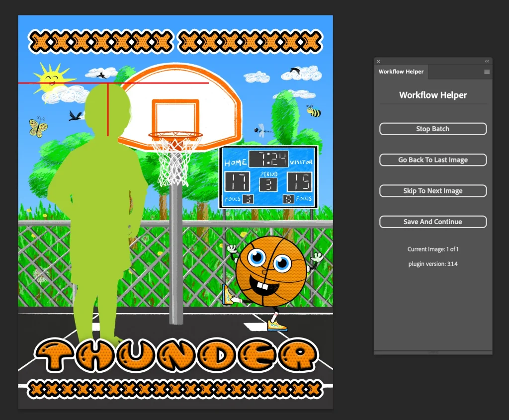The image size is (509, 420).
Task: Open the Workflow Helper panel menu
Action: (x=487, y=72)
